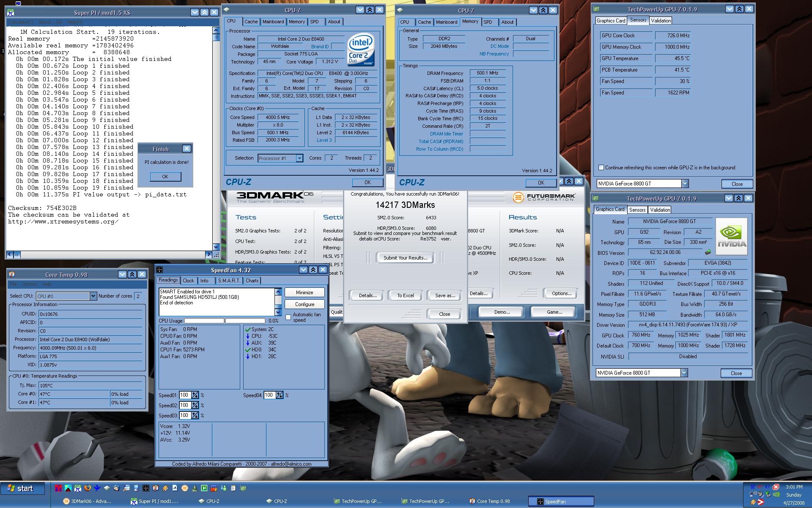Viewport: 812px width, 508px height.
Task: Click the landscape picture quick launch icon
Action: (x=68, y=488)
